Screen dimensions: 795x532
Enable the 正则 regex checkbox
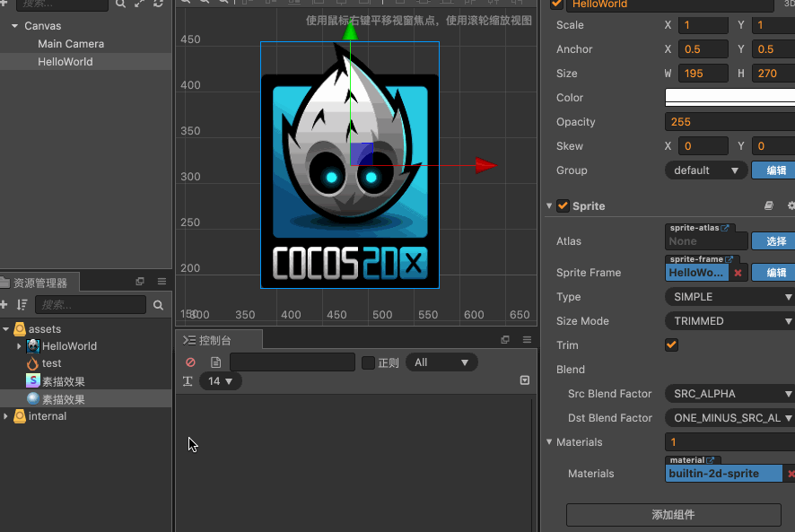point(369,362)
